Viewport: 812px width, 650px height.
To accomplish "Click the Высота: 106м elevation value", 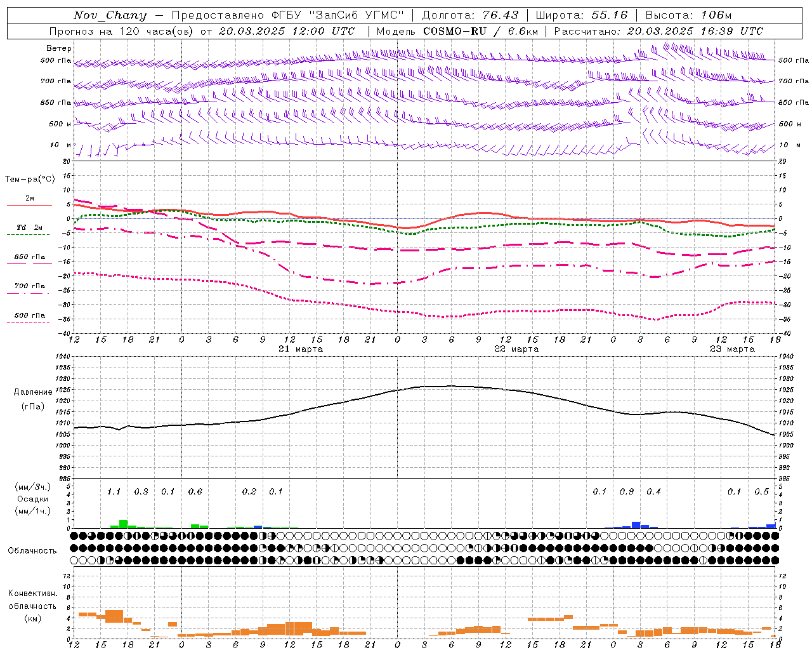I will point(688,15).
